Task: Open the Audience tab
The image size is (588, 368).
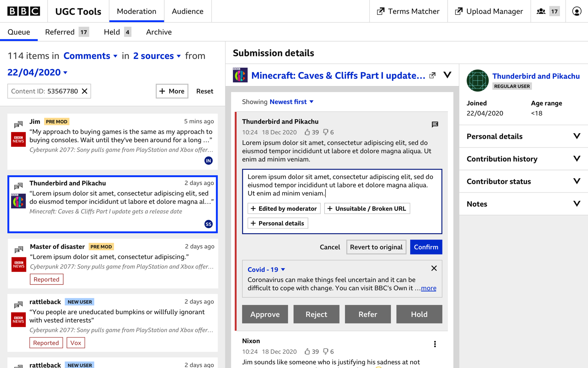Action: pyautogui.click(x=187, y=11)
